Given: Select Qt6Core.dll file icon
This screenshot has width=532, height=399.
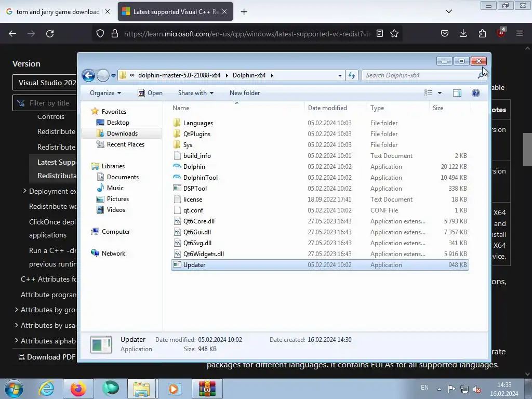Looking at the screenshot, I should [x=177, y=221].
